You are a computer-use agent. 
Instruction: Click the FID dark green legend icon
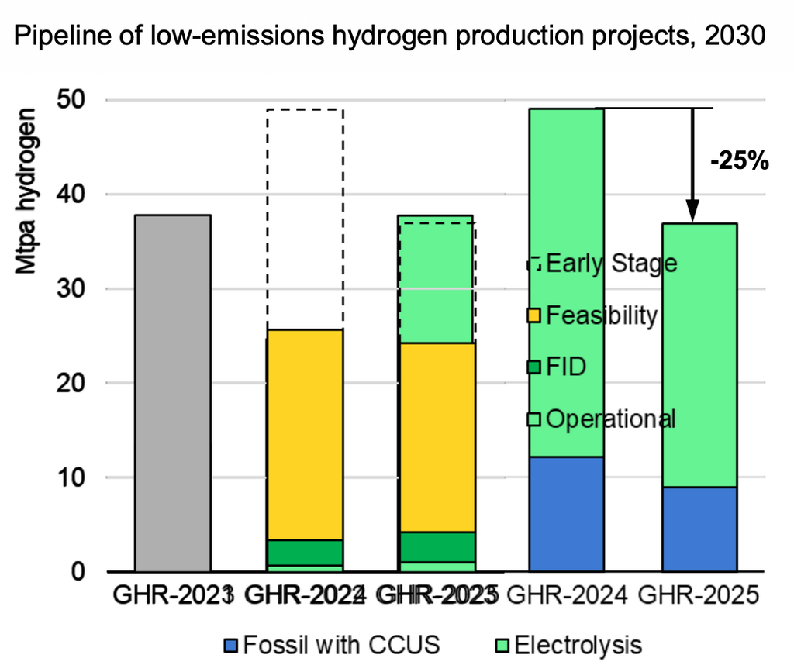pyautogui.click(x=533, y=367)
